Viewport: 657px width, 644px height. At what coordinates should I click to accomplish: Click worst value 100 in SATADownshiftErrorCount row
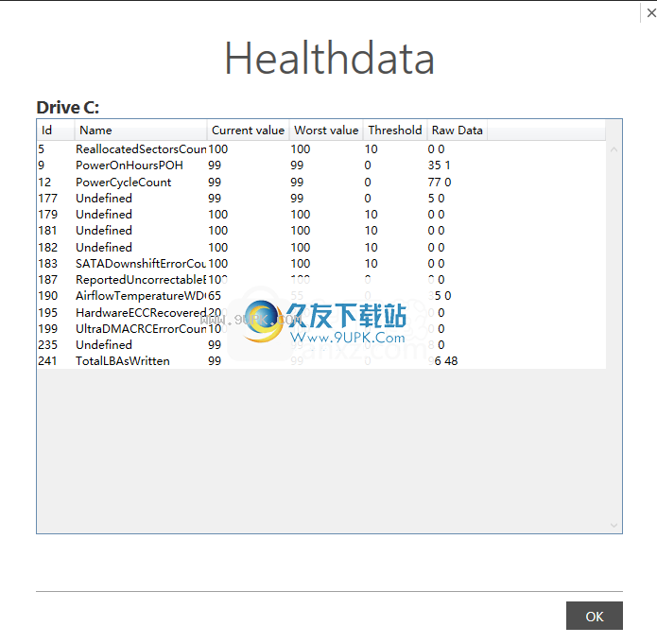pos(301,263)
